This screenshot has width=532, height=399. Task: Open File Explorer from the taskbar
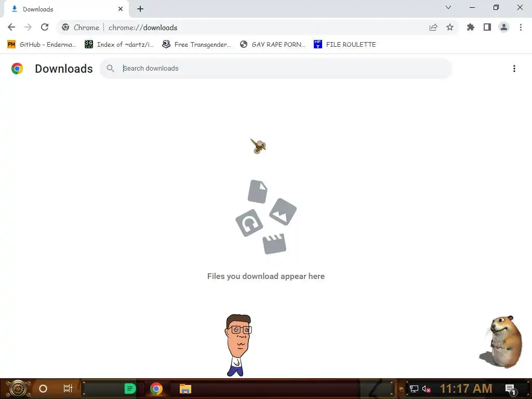(185, 389)
